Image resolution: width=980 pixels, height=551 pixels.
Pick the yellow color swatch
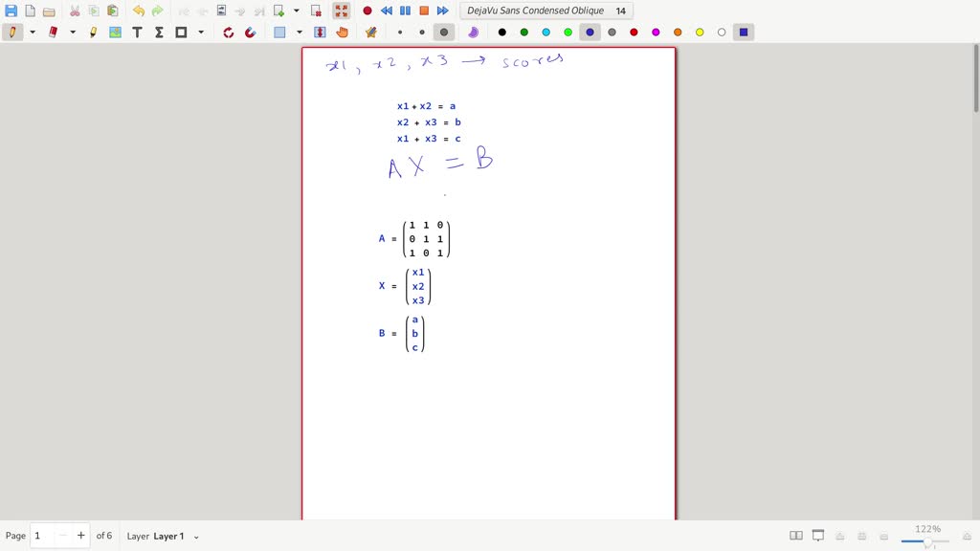click(x=700, y=32)
